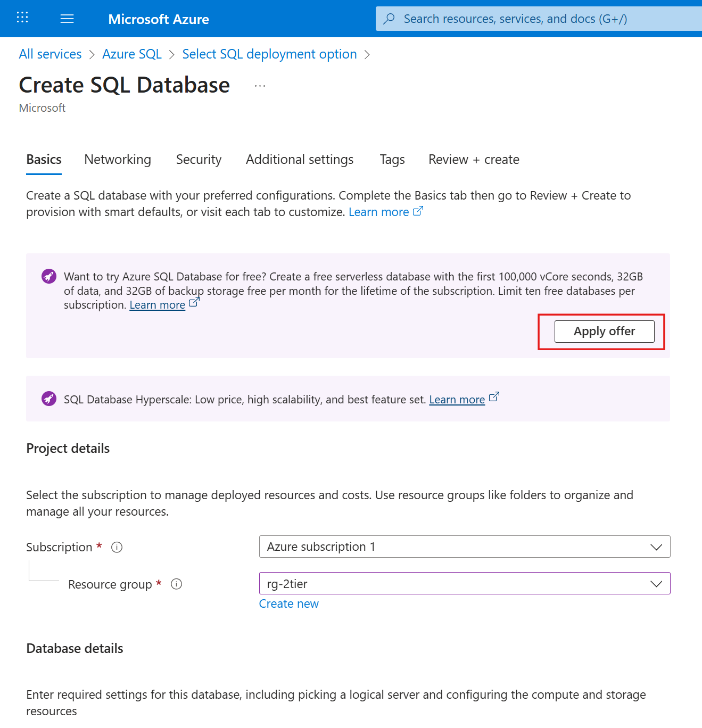Screen dimensions: 702x728
Task: Click the hamburger menu icon
Action: [67, 18]
